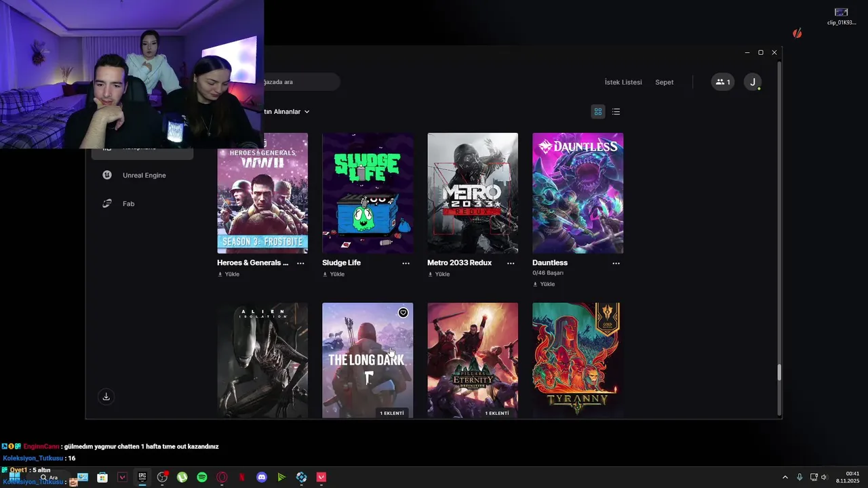Open Heroes & Generals cover thumbnail
This screenshot has width=868, height=488.
pyautogui.click(x=262, y=193)
